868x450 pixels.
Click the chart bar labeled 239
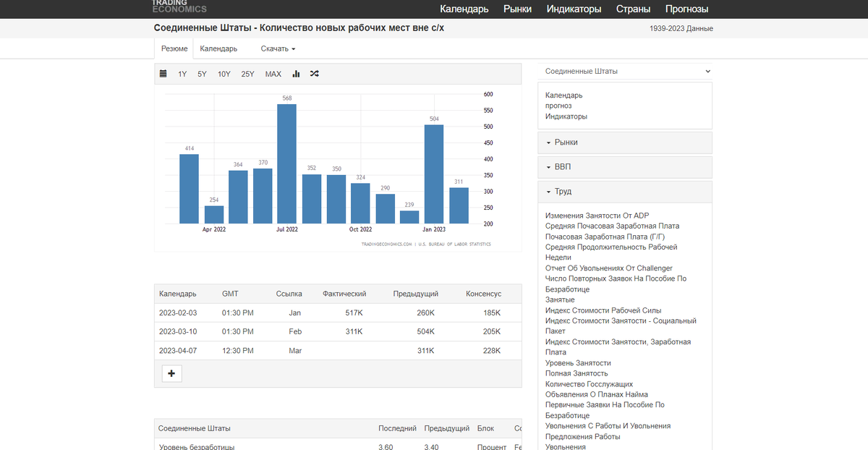click(409, 218)
